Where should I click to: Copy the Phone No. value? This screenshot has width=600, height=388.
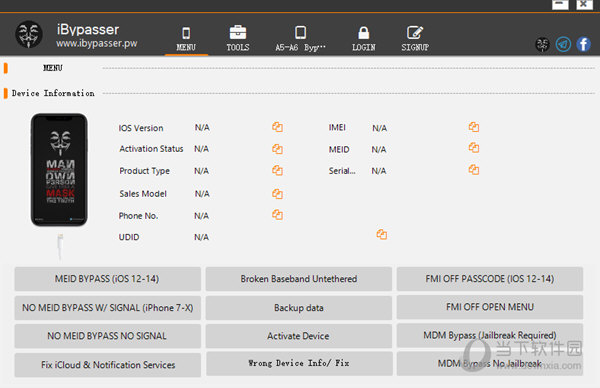[x=277, y=215]
